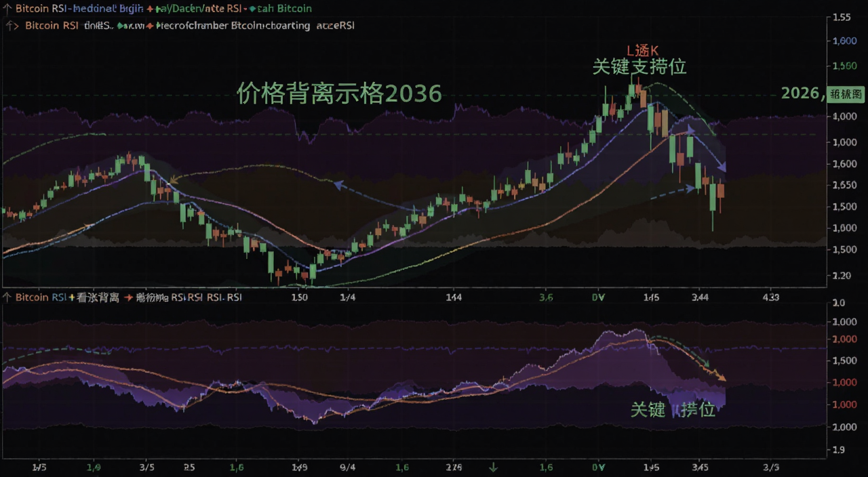Click the '9/4' date on bottom time axis
868x477 pixels.
(x=347, y=468)
